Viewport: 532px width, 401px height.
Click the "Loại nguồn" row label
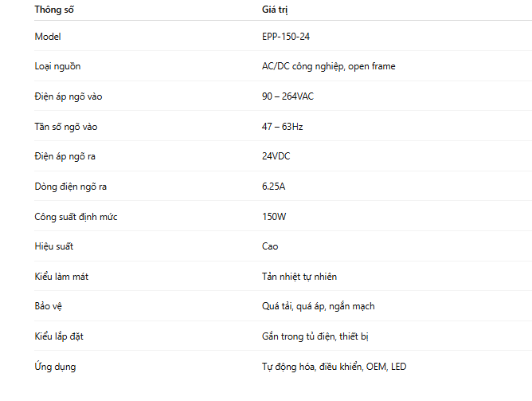pos(57,66)
